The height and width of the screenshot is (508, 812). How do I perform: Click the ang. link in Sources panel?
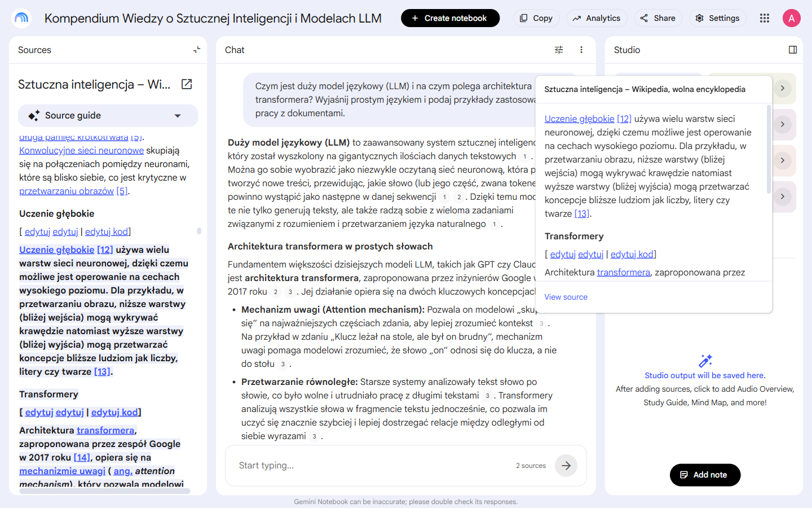coord(123,471)
